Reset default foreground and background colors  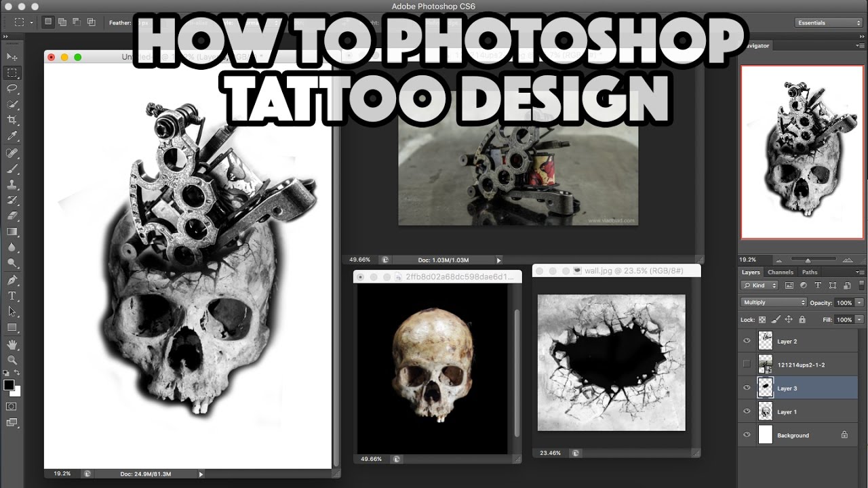6,373
